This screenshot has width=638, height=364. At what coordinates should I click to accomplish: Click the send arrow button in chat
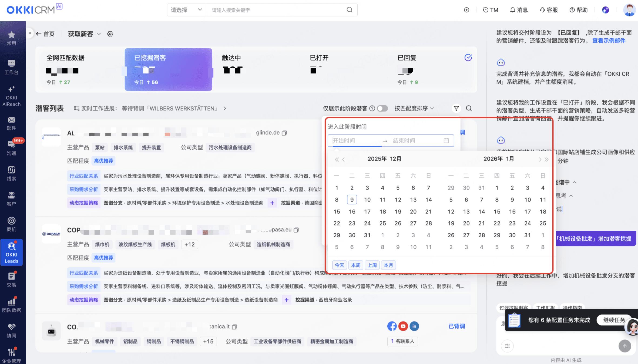click(x=624, y=346)
